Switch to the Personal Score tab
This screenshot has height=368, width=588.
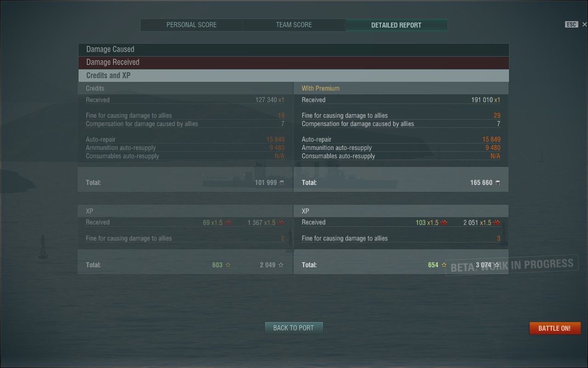pos(192,25)
